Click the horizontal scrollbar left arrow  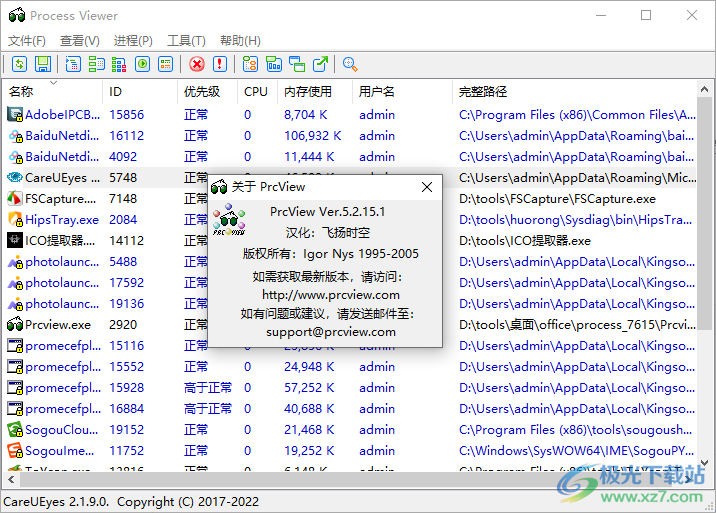11,480
